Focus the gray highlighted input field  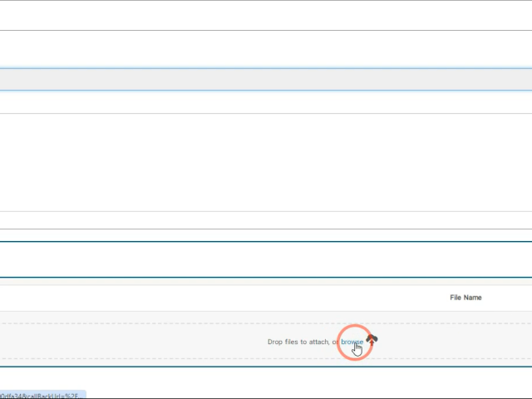(266, 79)
